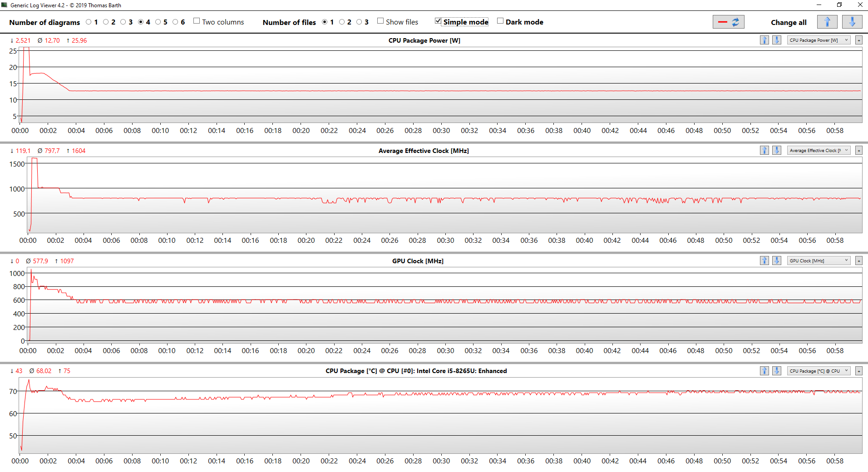Viewport: 868px width, 472px height.
Task: Click the Intel Core i5-8265U chart title
Action: 416,371
